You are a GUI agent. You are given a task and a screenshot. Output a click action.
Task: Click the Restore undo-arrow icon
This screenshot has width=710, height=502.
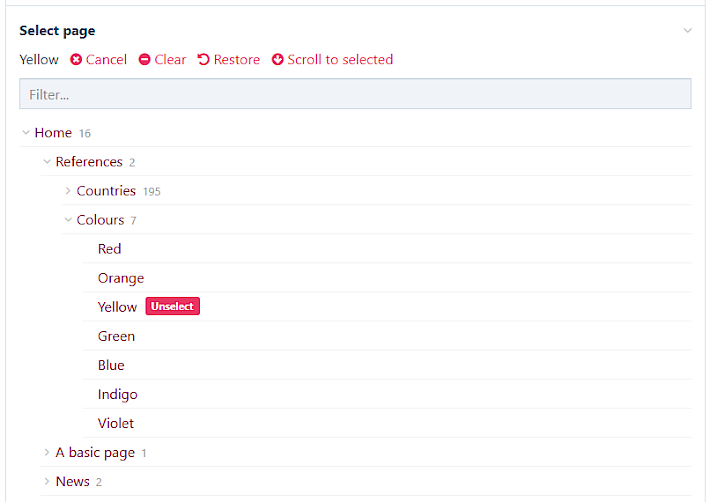point(204,60)
